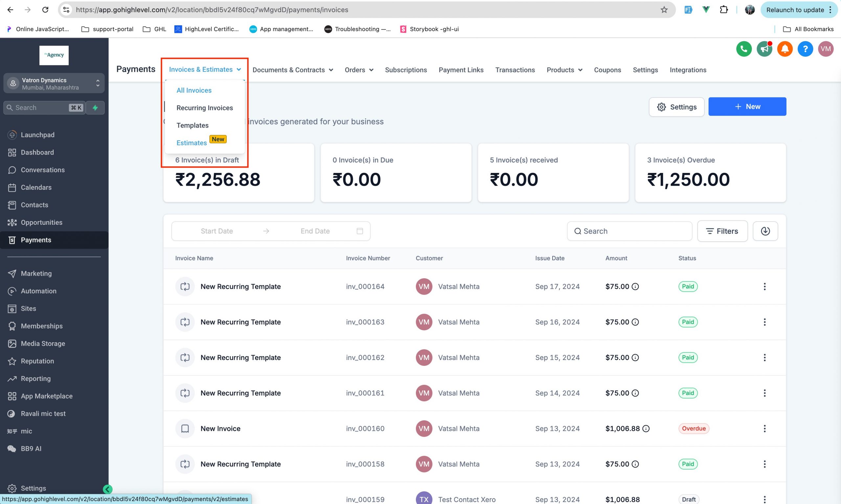841x504 pixels.
Task: Click the export download icon next to Filters
Action: 765,231
